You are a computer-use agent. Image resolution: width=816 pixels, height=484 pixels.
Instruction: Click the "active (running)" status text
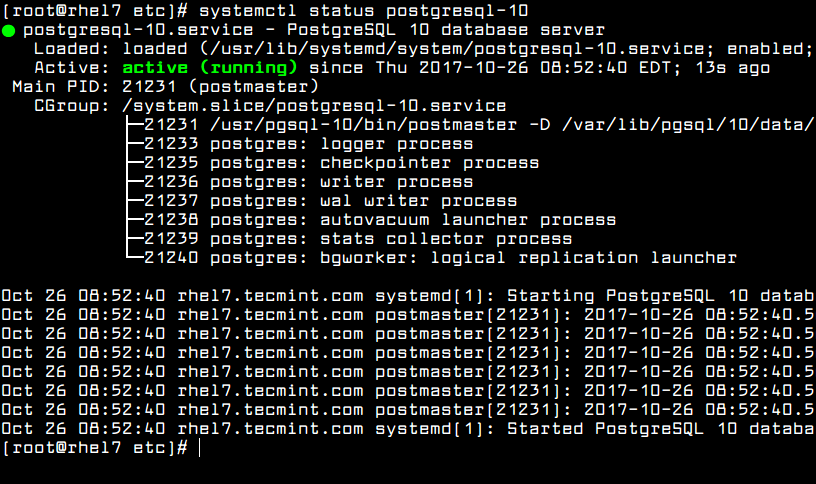(x=210, y=68)
